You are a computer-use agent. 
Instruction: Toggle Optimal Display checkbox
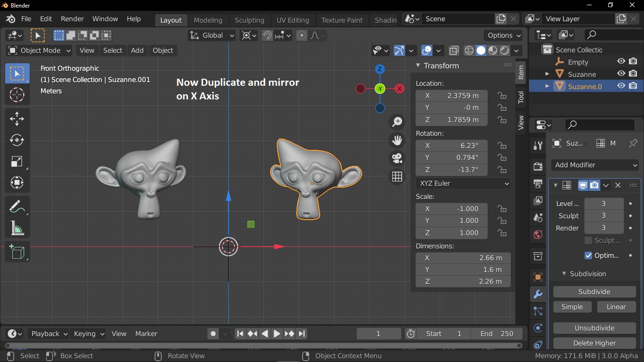[588, 255]
